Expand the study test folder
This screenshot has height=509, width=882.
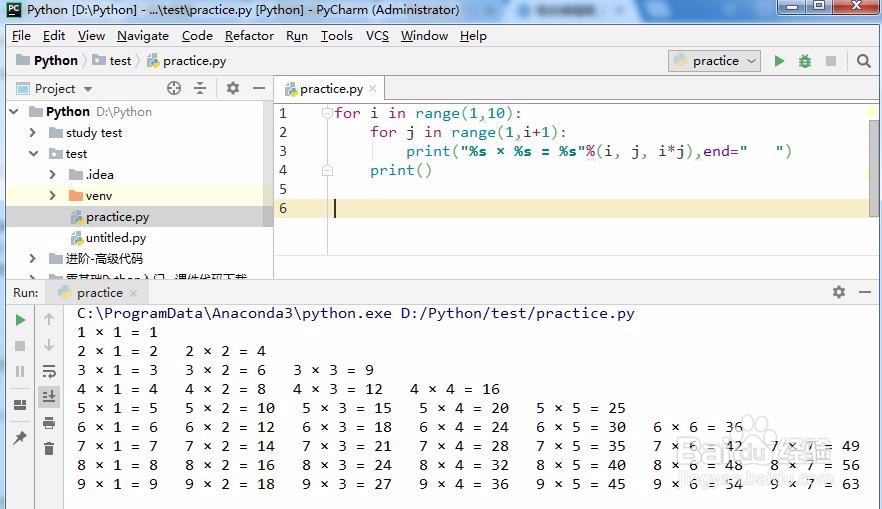(33, 133)
